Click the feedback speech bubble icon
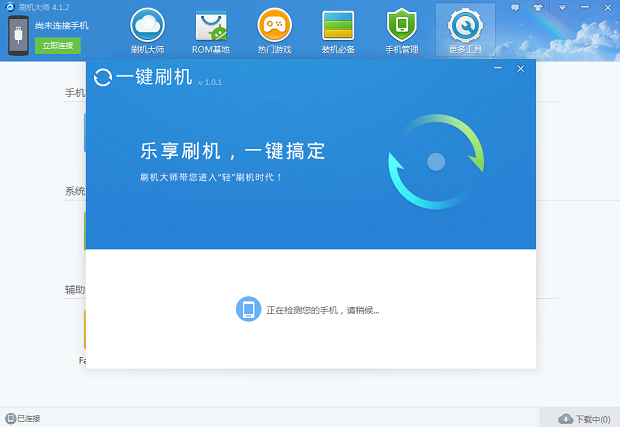620x427 pixels. tap(515, 6)
